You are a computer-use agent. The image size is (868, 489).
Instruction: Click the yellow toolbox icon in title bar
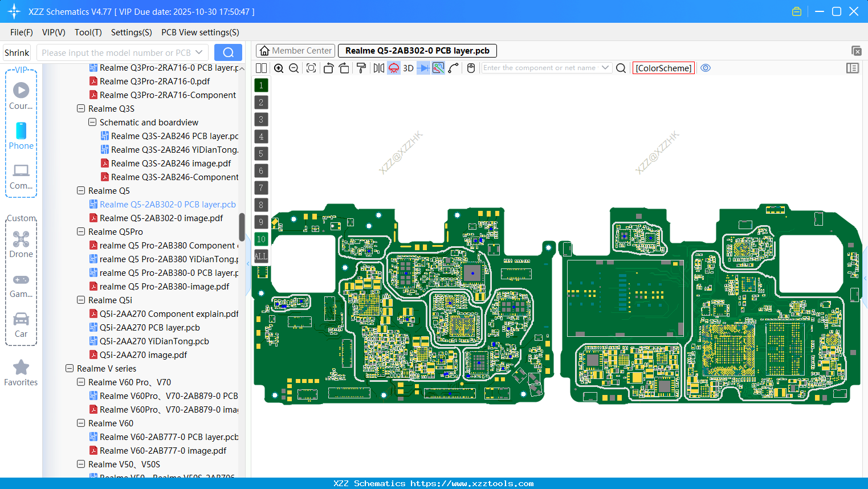797,11
